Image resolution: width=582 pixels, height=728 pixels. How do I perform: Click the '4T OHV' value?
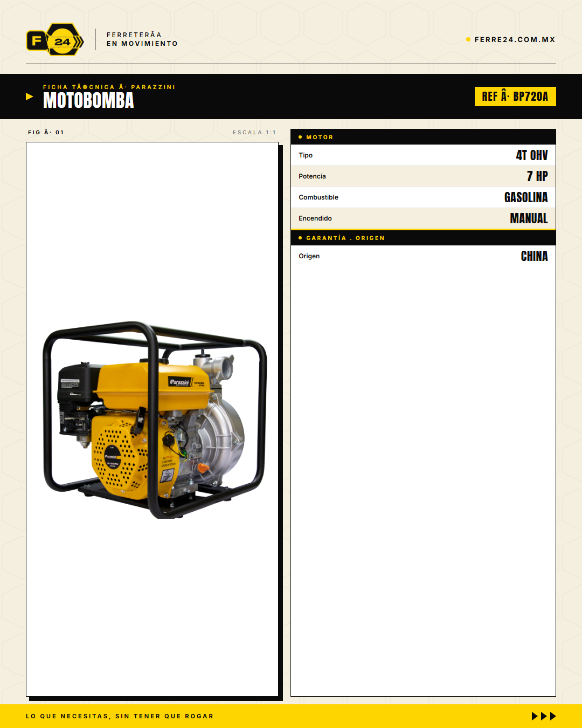click(x=532, y=155)
